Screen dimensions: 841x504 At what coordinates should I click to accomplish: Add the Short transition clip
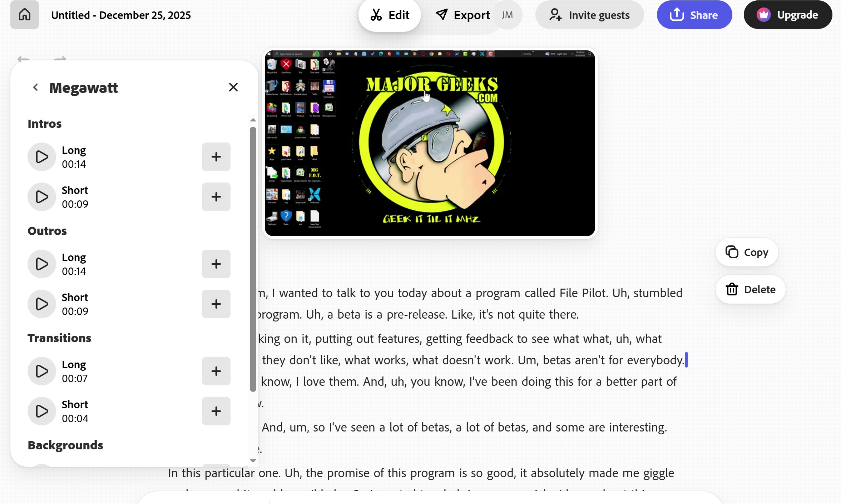216,411
